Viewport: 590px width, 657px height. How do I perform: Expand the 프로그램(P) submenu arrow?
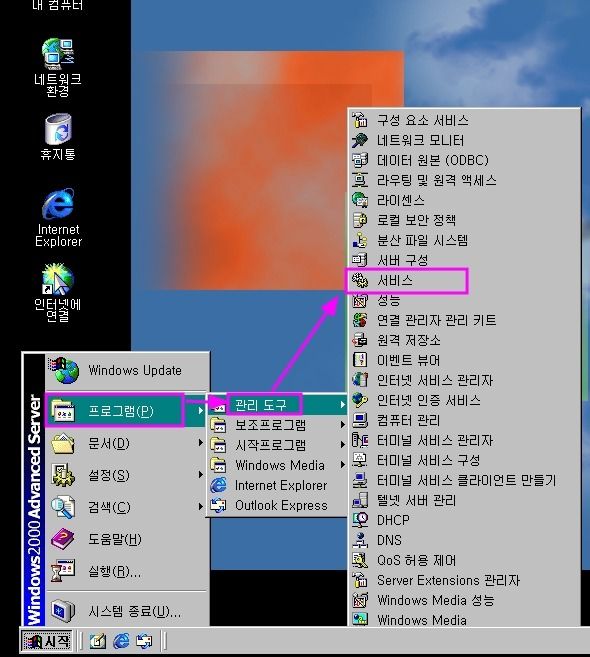[201, 411]
